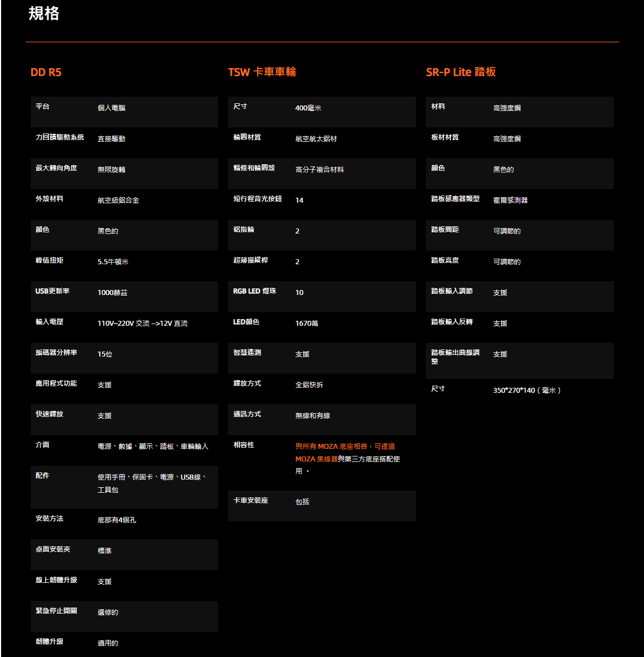Viewport: 644px width, 657px height.
Task: Click the 卡車安裝座 label
Action: [251, 500]
